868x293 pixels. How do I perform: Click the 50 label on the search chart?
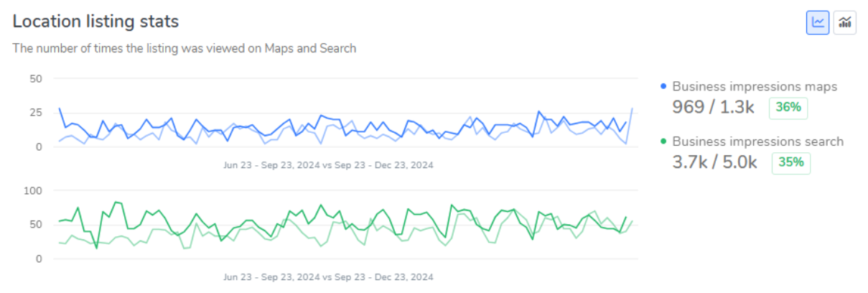pos(36,225)
